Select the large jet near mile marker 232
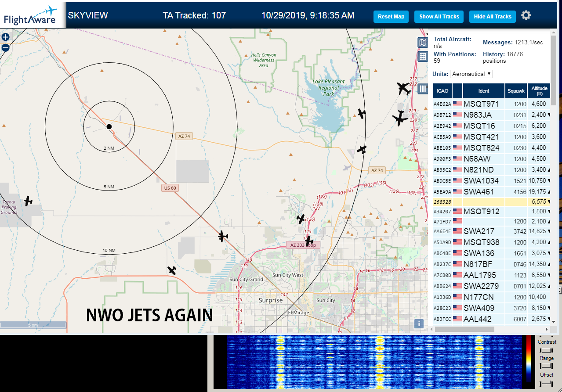 pos(403,88)
